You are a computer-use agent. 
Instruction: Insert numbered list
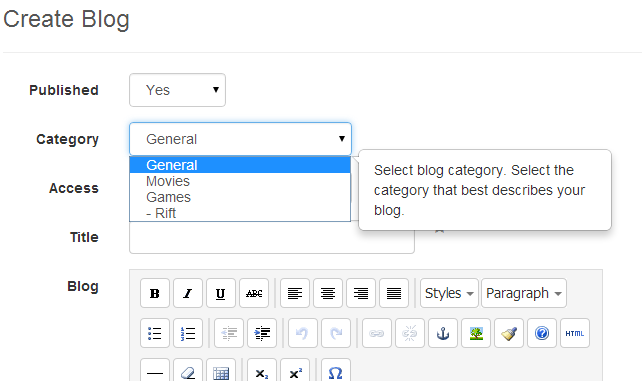(188, 333)
